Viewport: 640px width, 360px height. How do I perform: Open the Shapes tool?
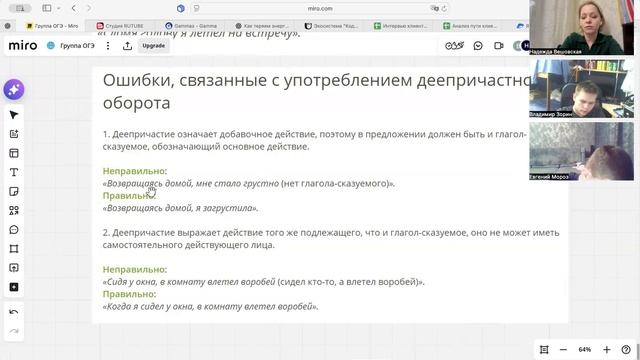14,211
